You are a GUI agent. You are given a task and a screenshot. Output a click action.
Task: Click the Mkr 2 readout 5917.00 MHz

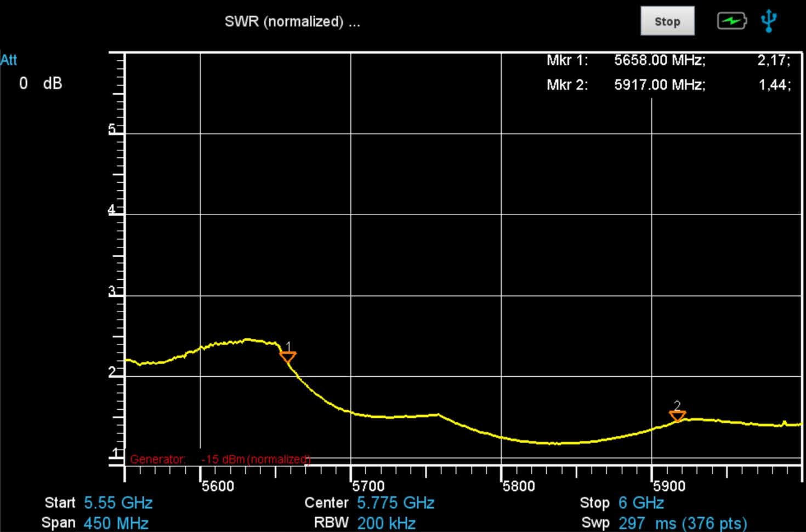pos(659,85)
